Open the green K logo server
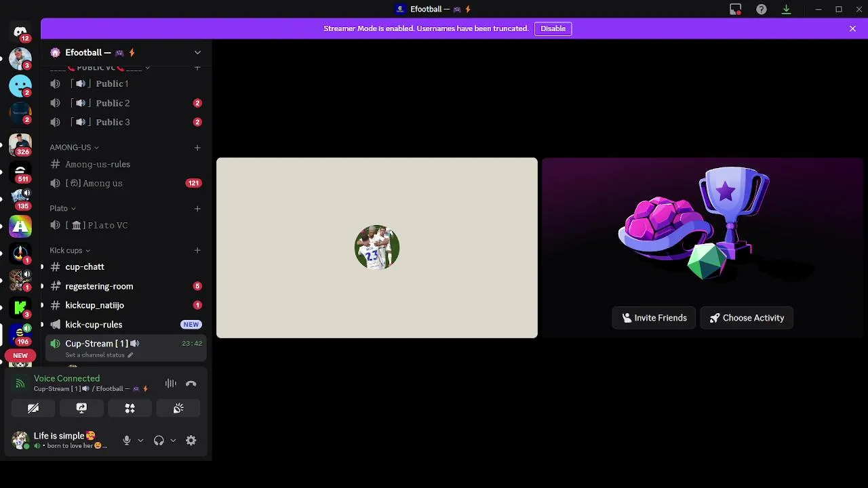868x488 pixels. click(20, 308)
